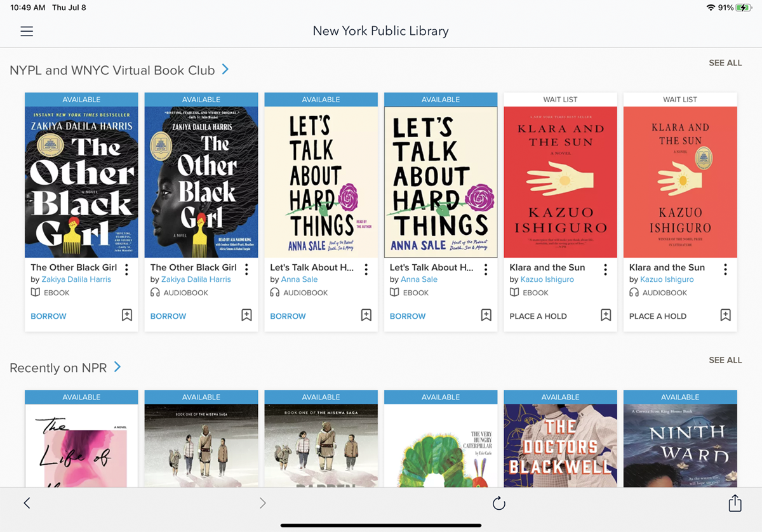The width and height of the screenshot is (762, 532).
Task: Bookmark The Other Black Girl audiobook to wish list
Action: (x=246, y=316)
